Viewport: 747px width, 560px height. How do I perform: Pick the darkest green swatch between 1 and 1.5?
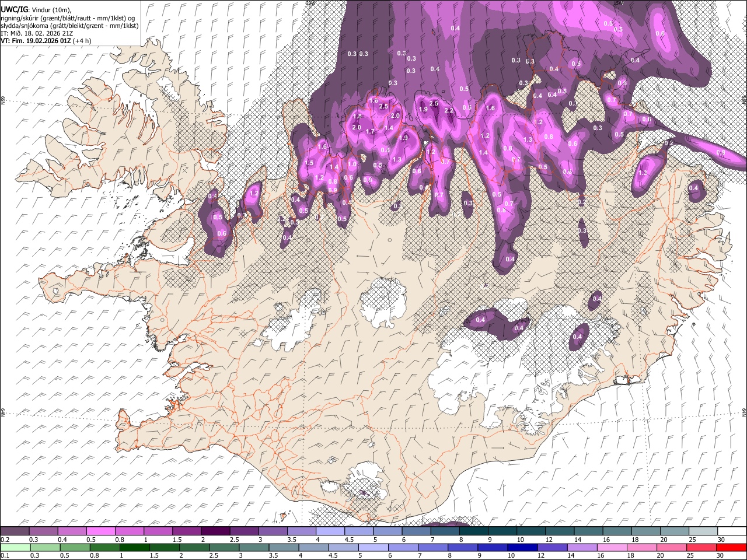tap(134, 547)
